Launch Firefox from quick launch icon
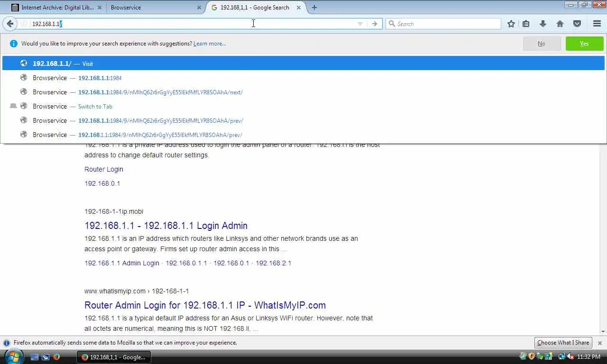 click(56, 357)
